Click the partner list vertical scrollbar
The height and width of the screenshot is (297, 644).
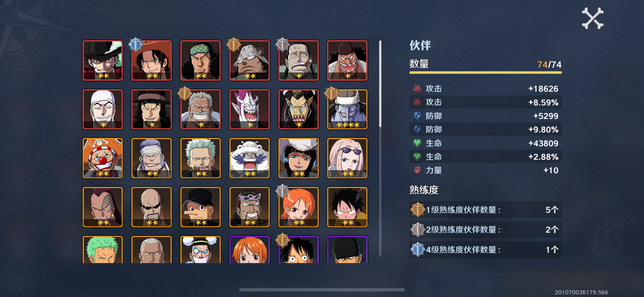380,148
